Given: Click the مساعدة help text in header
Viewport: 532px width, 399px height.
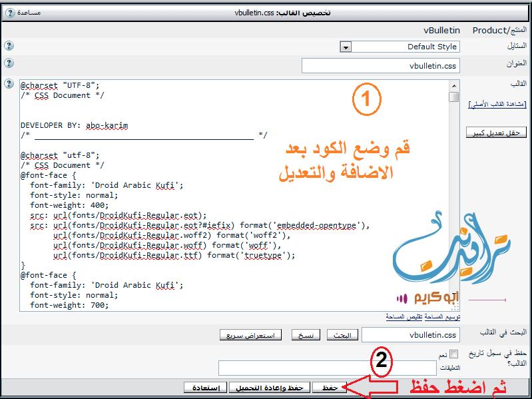Looking at the screenshot, I should pos(29,13).
